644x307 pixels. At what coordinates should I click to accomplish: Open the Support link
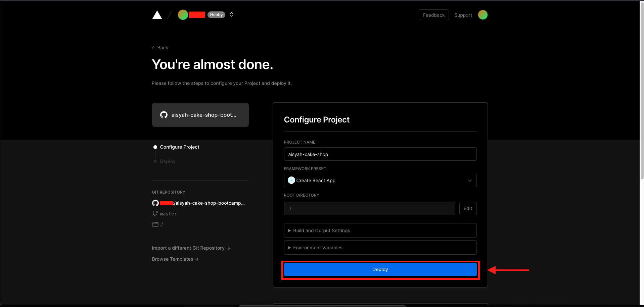click(x=463, y=15)
